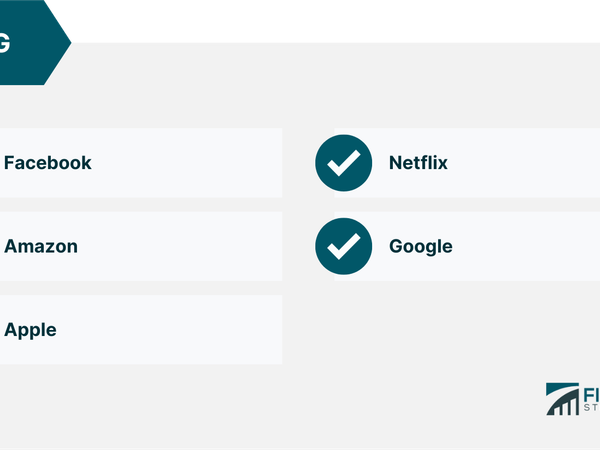Select the Amazon label
Screen dimensions: 600x450
[x=41, y=246]
